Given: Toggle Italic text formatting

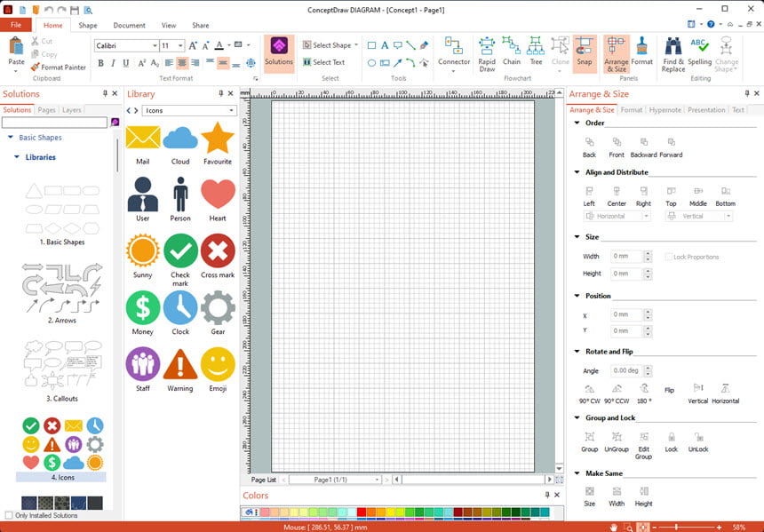Looking at the screenshot, I should [x=113, y=63].
